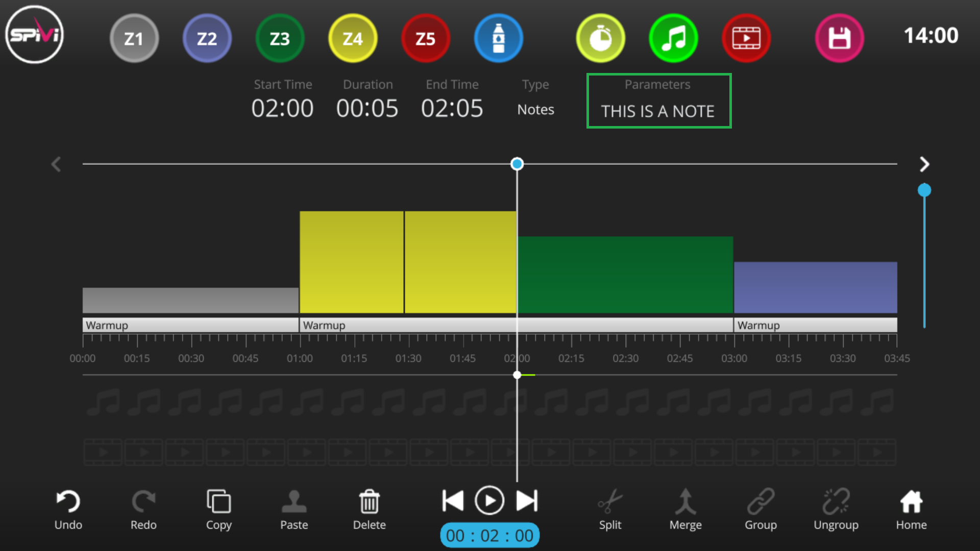Click the Undo button
The width and height of the screenshot is (980, 551).
click(x=68, y=510)
